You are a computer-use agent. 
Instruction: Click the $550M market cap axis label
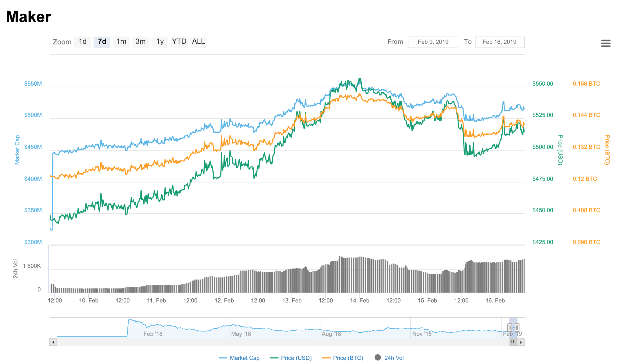pos(33,84)
